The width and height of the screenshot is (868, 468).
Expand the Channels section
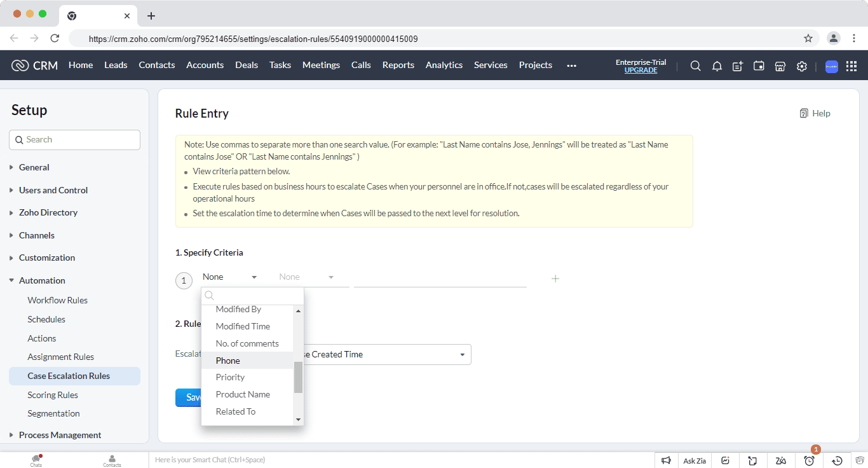tap(37, 235)
